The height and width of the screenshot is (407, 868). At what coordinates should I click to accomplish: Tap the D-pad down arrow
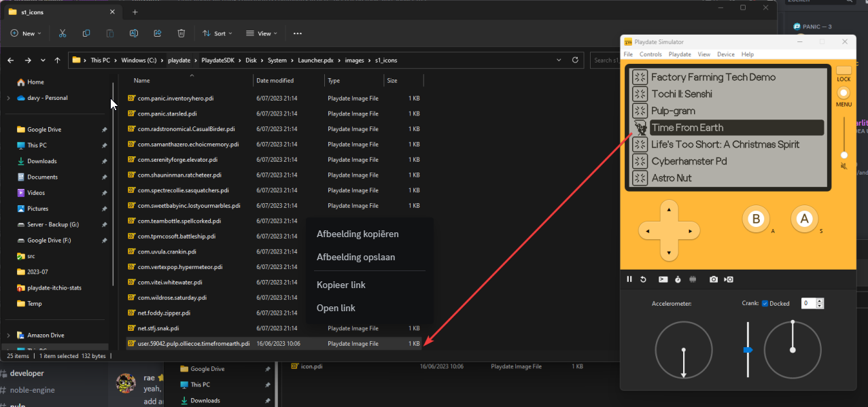(670, 252)
